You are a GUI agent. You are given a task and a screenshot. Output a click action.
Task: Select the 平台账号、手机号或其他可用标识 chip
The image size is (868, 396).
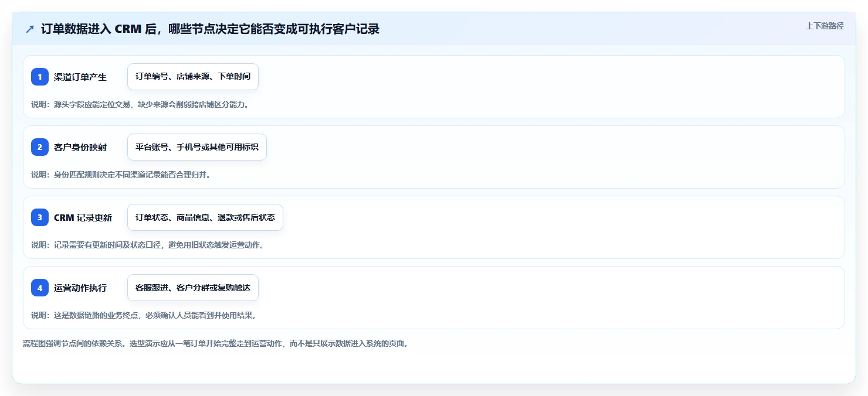click(x=197, y=147)
